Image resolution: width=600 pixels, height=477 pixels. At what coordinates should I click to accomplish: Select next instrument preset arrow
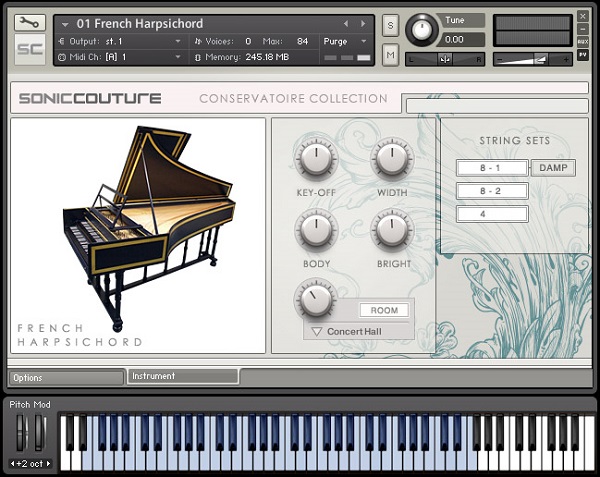pos(363,24)
